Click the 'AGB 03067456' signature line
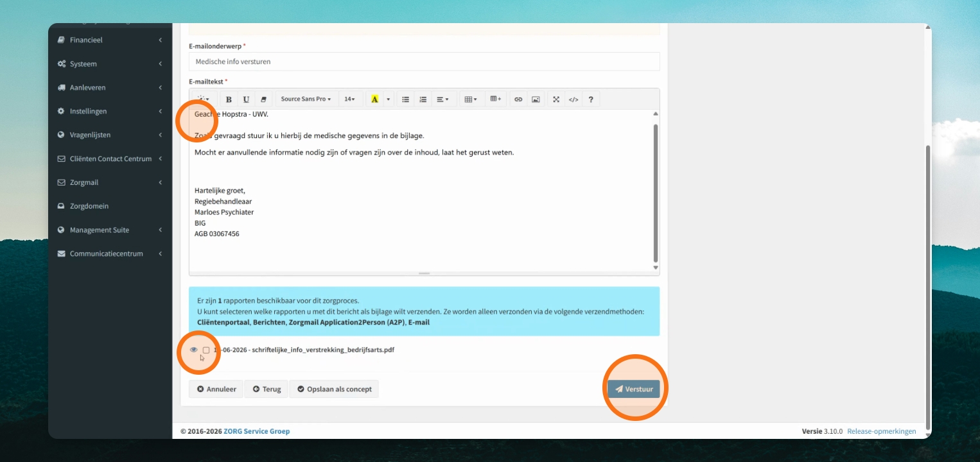This screenshot has width=980, height=462. click(x=217, y=234)
